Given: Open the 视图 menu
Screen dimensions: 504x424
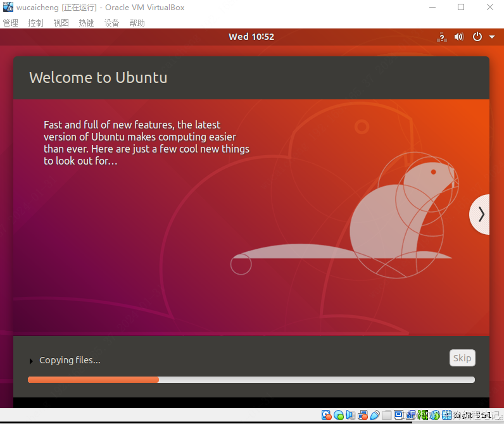Looking at the screenshot, I should (61, 23).
